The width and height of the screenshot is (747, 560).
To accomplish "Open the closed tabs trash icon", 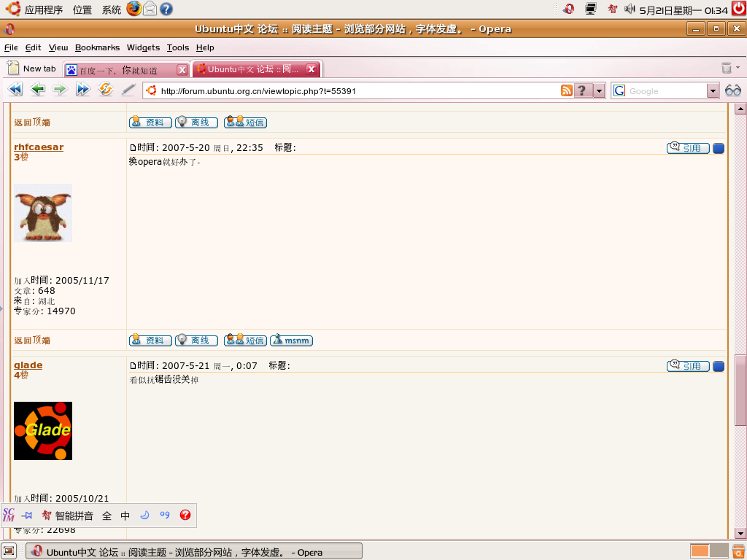I will point(726,68).
